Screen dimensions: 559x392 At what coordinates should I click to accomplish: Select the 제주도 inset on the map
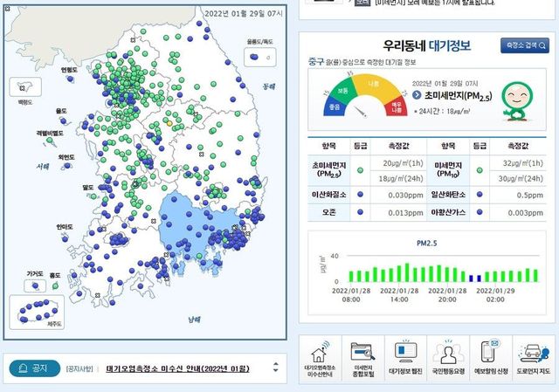40,312
